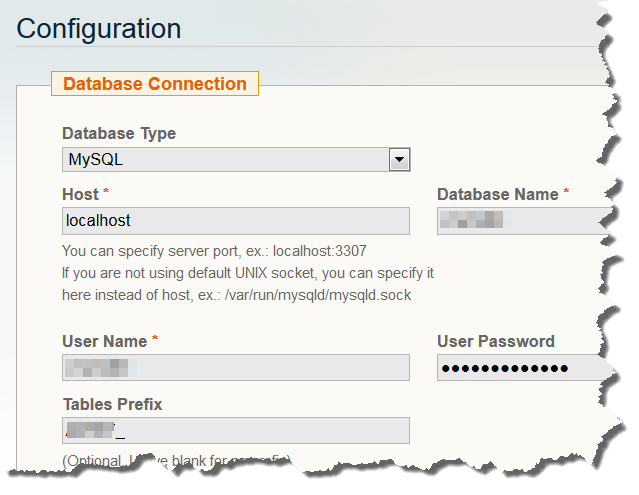The height and width of the screenshot is (495, 639).
Task: Click the User Name label
Action: pos(104,341)
